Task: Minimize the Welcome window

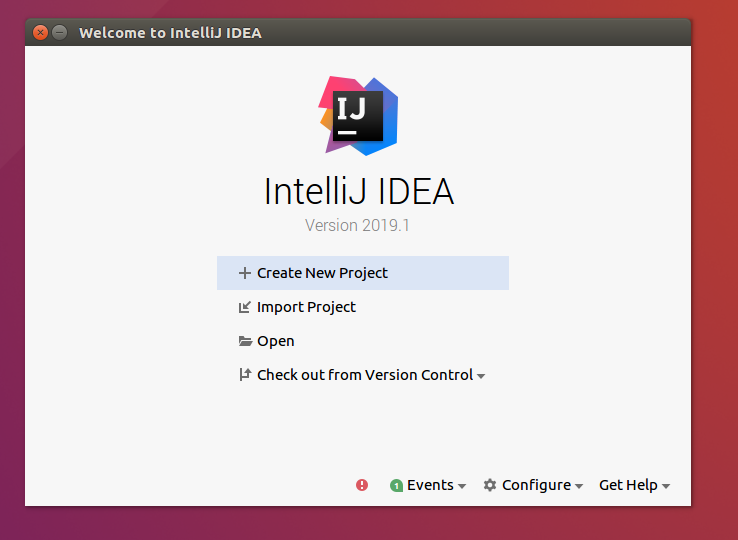Action: (x=59, y=32)
